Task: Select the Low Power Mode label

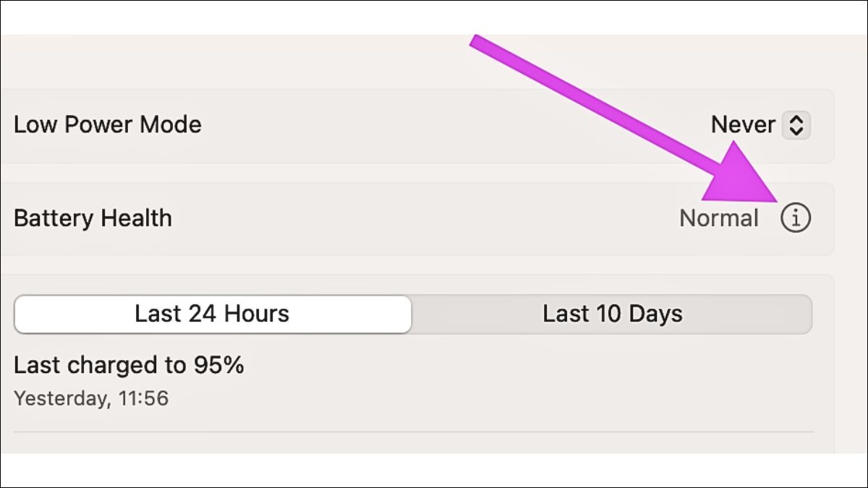Action: pos(108,124)
